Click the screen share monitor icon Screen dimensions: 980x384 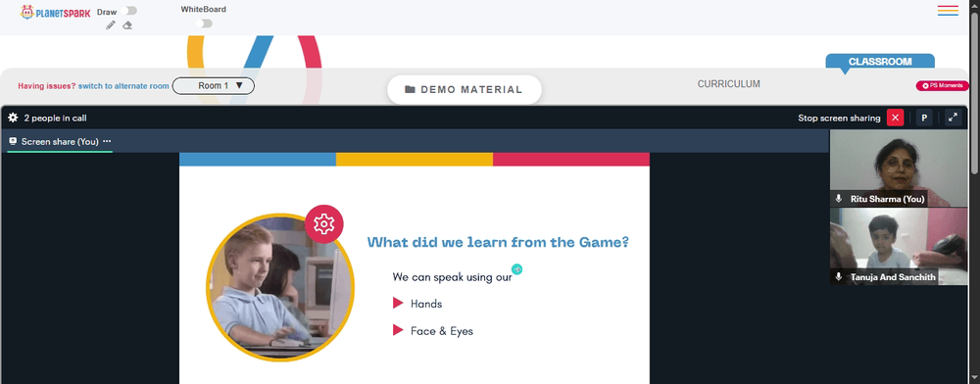(13, 142)
